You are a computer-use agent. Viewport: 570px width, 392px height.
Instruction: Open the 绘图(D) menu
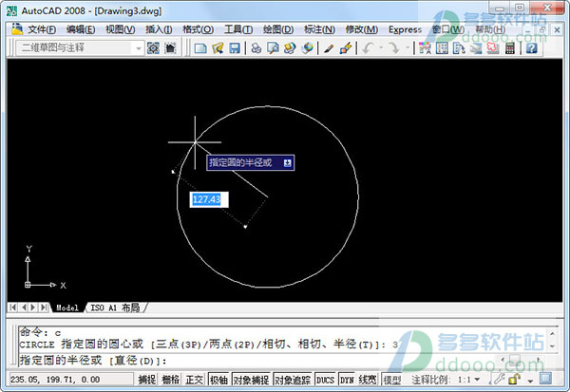pyautogui.click(x=278, y=29)
